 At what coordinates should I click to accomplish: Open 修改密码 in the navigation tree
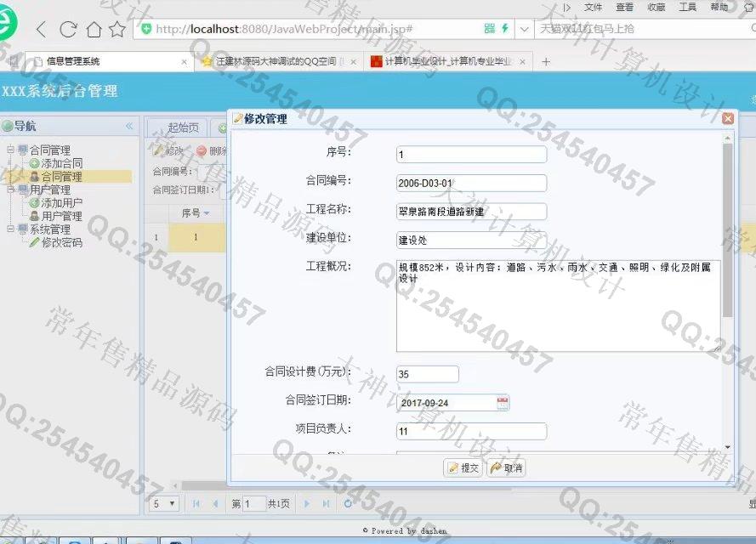[x=61, y=242]
